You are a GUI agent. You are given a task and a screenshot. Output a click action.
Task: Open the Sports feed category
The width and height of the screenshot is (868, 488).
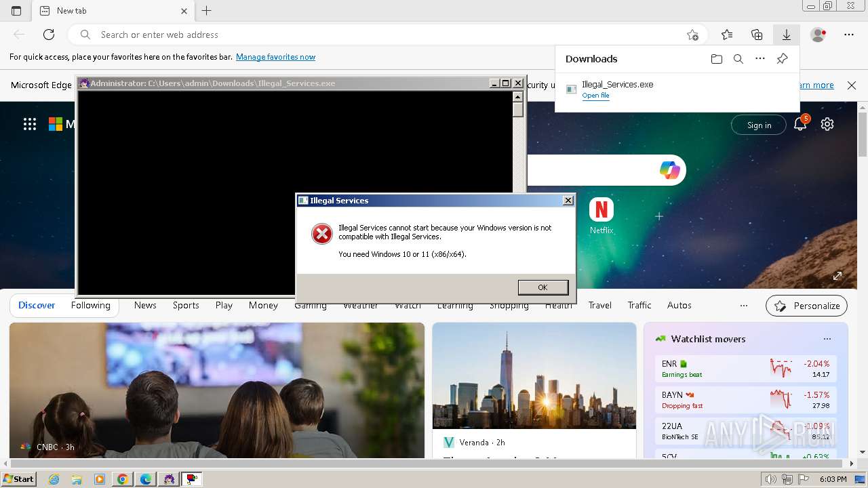pyautogui.click(x=186, y=305)
